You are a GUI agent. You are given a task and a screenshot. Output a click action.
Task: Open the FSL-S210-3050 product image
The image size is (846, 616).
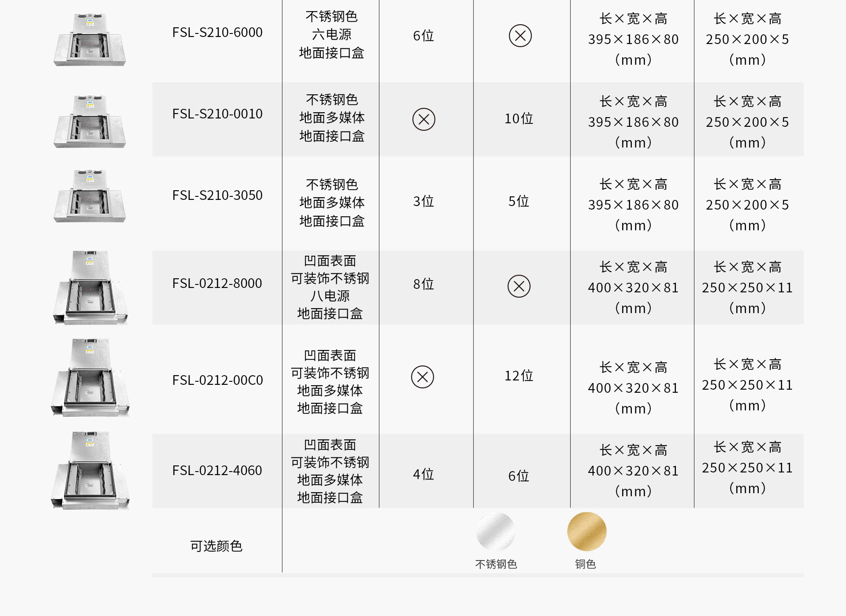coord(90,196)
